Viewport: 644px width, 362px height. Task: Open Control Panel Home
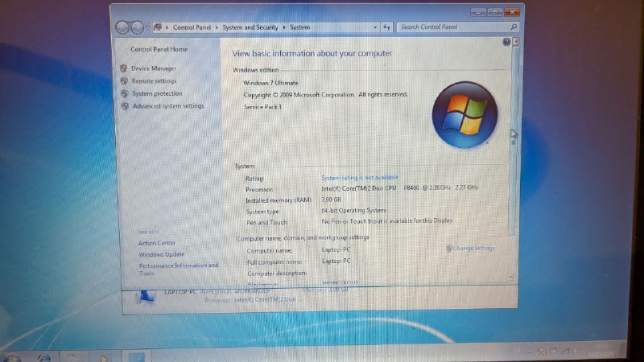coord(159,49)
